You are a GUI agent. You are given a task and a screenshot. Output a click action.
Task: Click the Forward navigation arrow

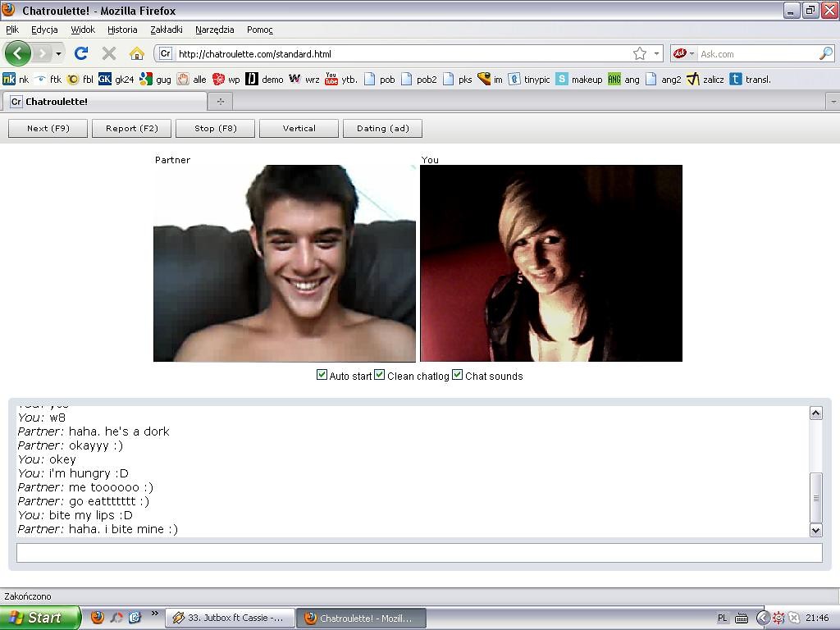[43, 53]
